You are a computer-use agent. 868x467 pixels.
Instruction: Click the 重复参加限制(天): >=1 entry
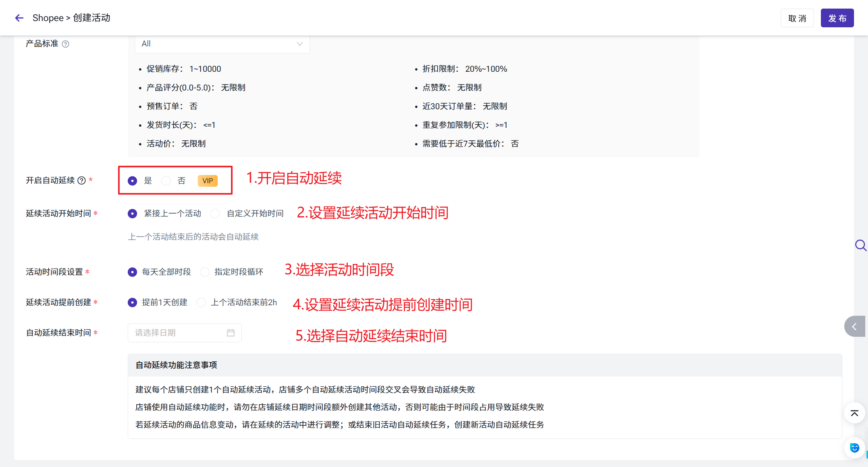point(465,125)
